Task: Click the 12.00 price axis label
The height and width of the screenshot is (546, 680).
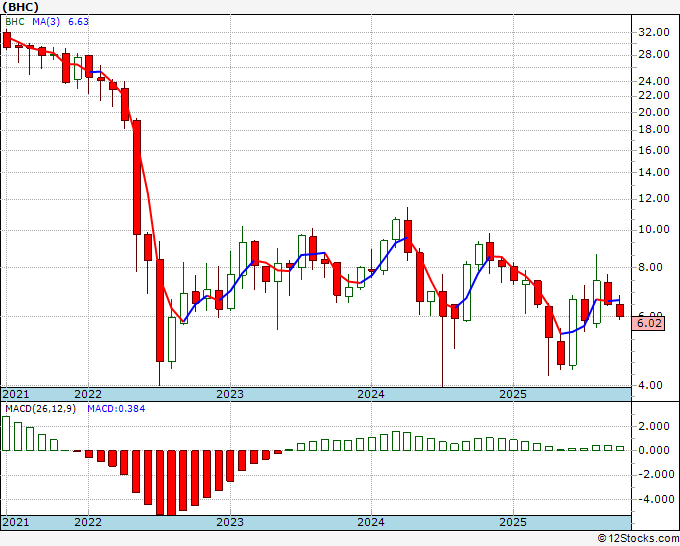Action: 654,198
